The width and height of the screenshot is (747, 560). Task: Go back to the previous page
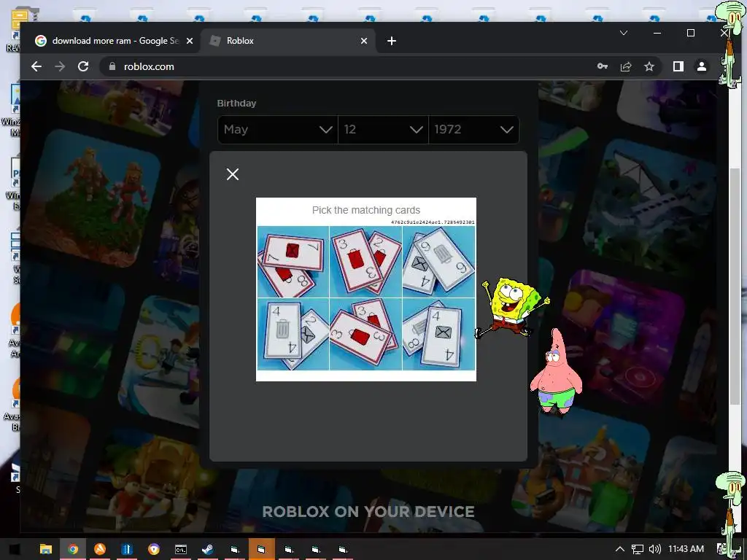[x=36, y=66]
